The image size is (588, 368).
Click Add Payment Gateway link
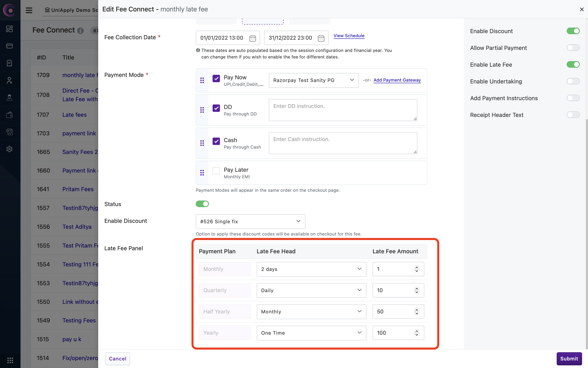click(397, 80)
